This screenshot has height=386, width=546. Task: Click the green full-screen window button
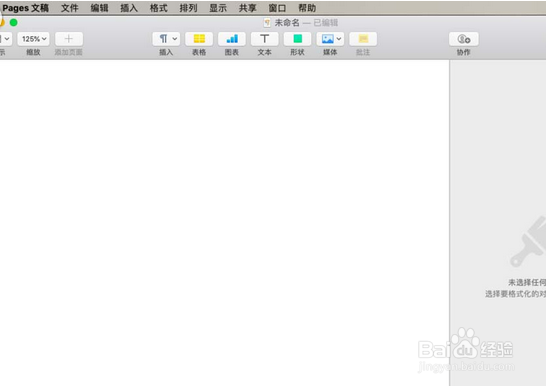[x=14, y=23]
